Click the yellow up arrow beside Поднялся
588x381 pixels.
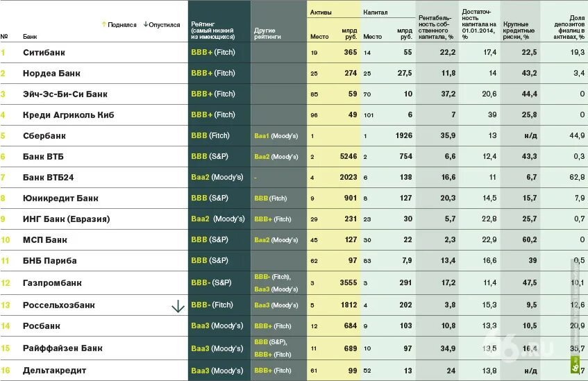click(104, 24)
